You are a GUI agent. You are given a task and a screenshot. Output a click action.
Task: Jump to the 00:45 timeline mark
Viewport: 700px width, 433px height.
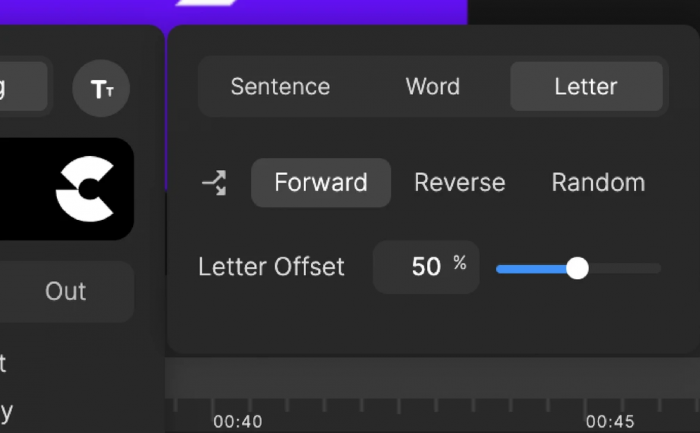point(610,421)
